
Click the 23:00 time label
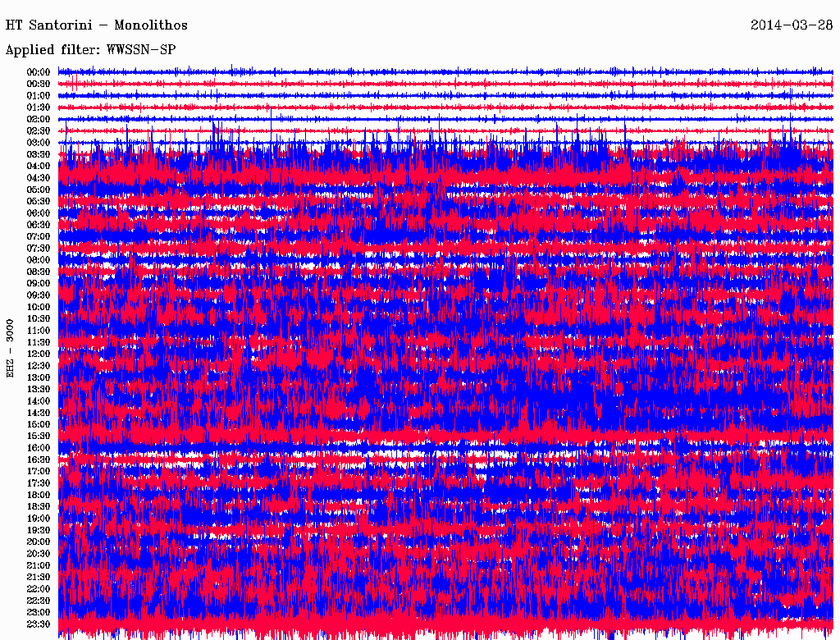coord(39,613)
